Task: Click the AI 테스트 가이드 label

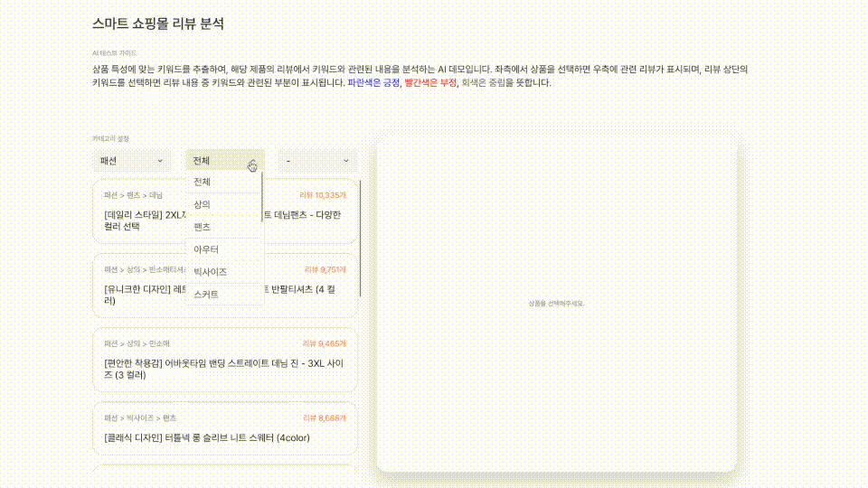Action: click(114, 53)
